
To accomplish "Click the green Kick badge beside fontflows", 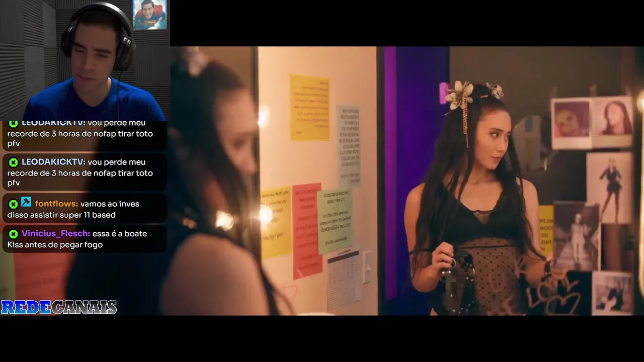I will (x=13, y=204).
